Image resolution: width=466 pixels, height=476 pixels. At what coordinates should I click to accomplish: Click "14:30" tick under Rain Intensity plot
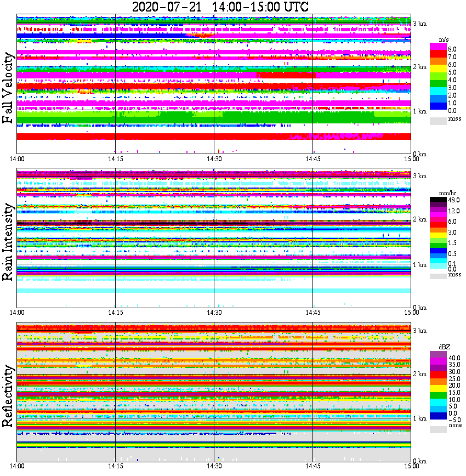pyautogui.click(x=214, y=313)
